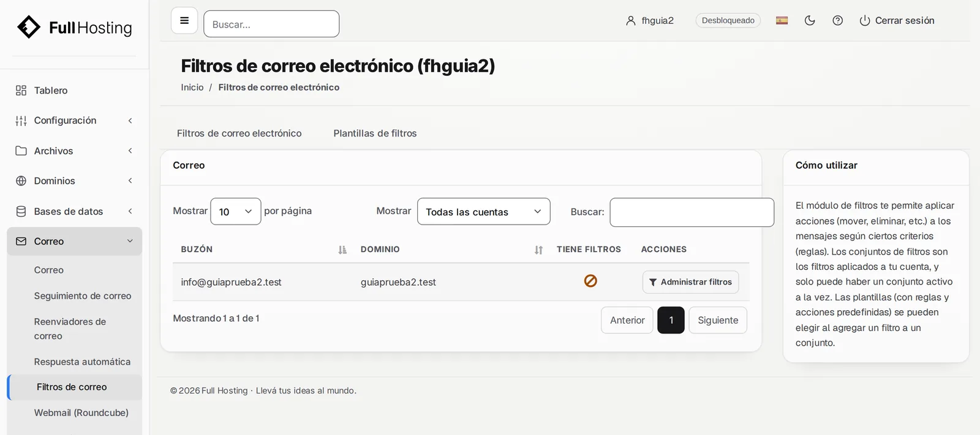Toggle sidebar with hamburger menu button

click(x=184, y=21)
